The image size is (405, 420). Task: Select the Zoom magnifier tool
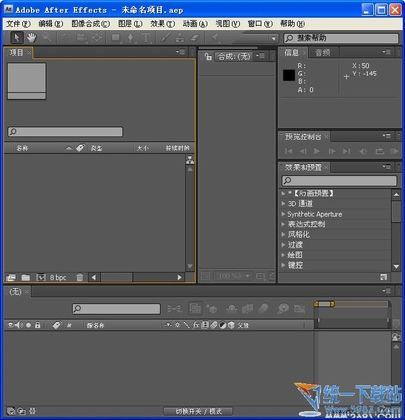pos(47,38)
